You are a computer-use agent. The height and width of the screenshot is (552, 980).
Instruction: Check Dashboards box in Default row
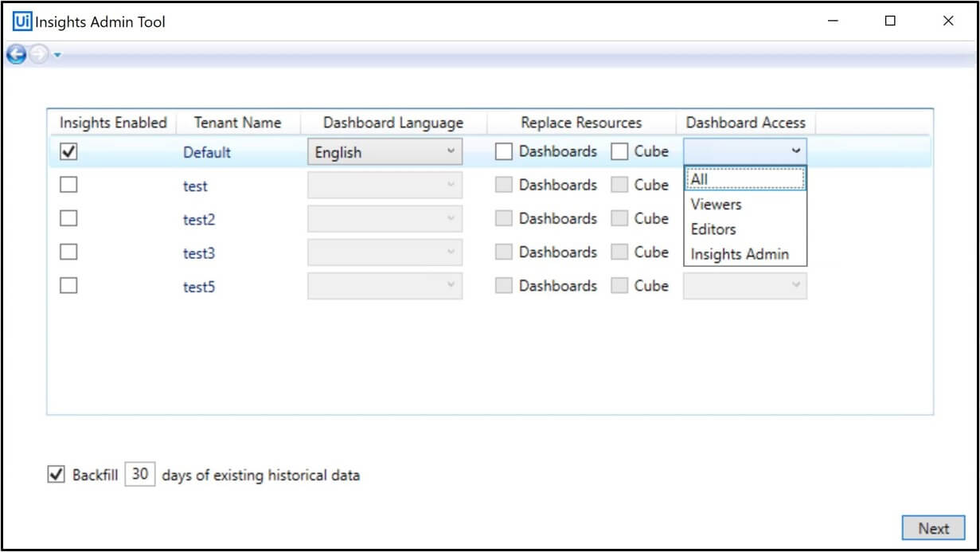[x=504, y=151]
